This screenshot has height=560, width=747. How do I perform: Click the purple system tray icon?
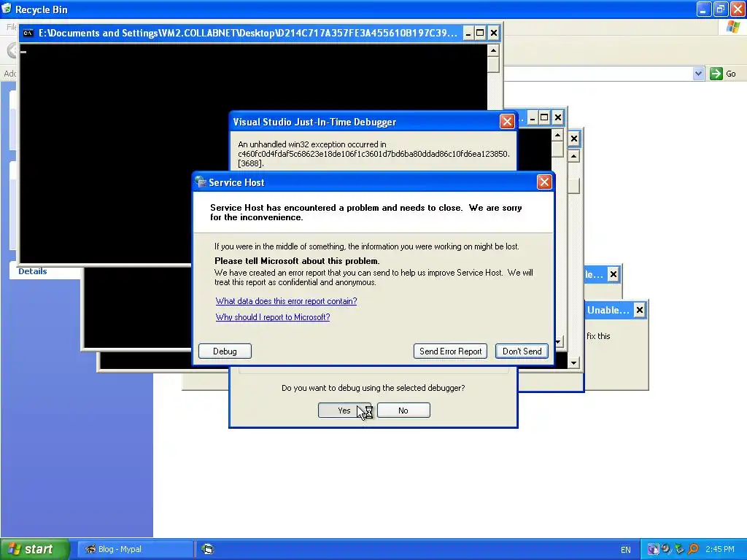tap(653, 549)
